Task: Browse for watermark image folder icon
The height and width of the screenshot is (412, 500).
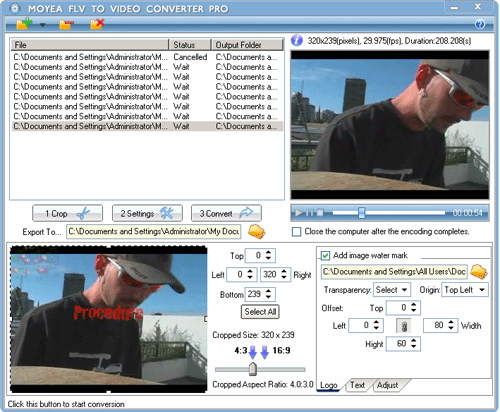Action: pyautogui.click(x=479, y=272)
